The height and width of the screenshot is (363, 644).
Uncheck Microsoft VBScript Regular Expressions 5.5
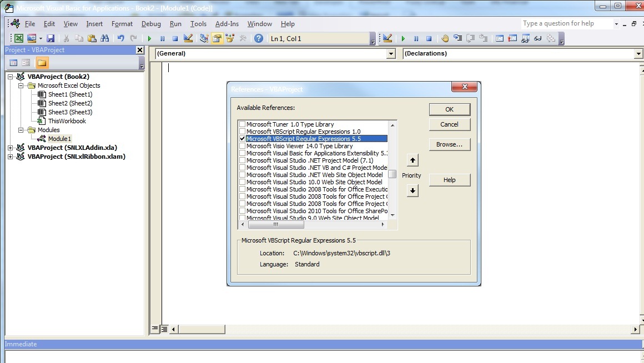point(242,139)
